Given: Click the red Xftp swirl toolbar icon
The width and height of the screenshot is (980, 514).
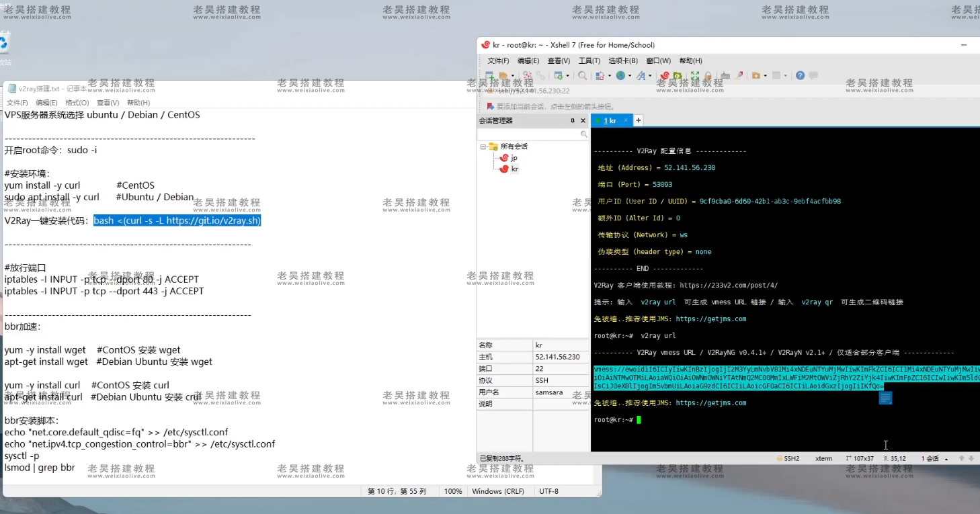Looking at the screenshot, I should coord(664,76).
